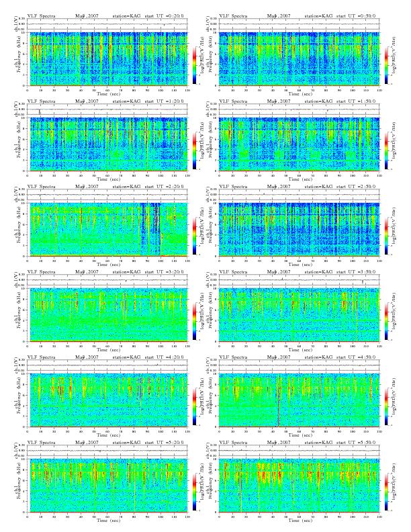Screen dimensions: 411x532
Task: Select the title 'start UT =3:20:0'
Action: click(x=164, y=272)
